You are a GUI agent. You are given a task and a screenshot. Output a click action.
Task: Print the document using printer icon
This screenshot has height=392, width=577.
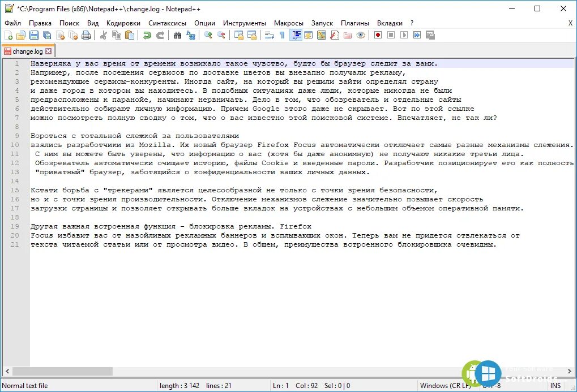click(86, 35)
